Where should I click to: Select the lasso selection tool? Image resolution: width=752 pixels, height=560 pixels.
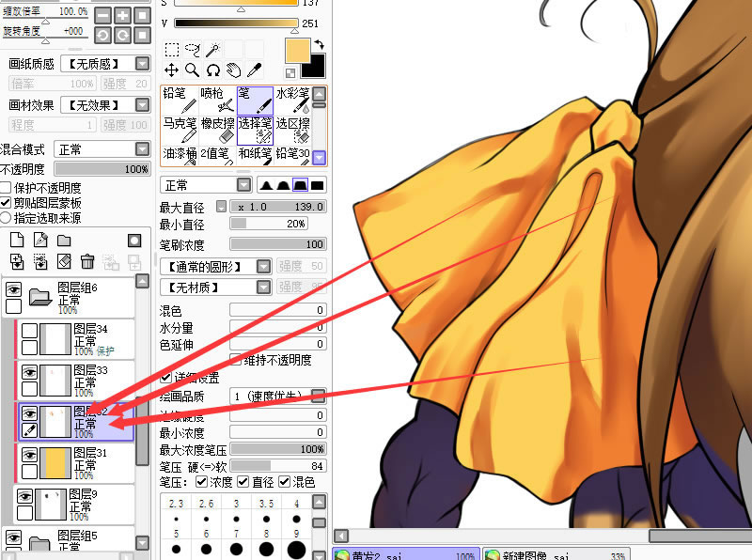click(193, 50)
